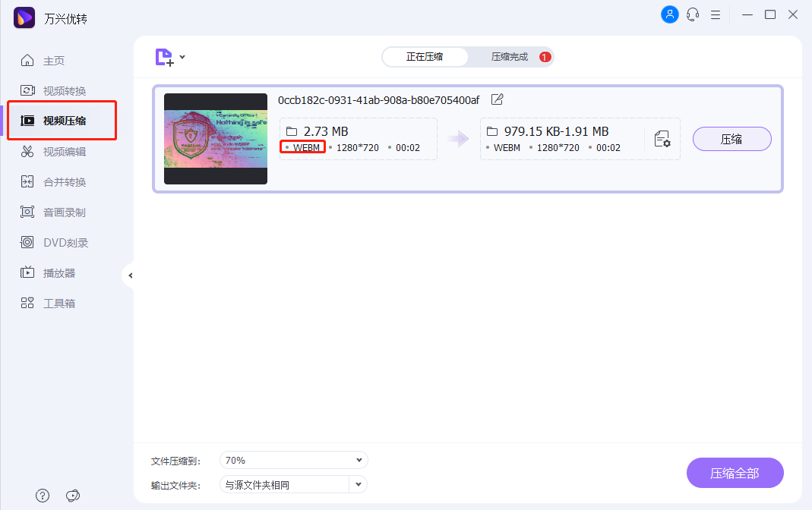This screenshot has width=812, height=510.
Task: Click the add file icon
Action: [x=165, y=57]
